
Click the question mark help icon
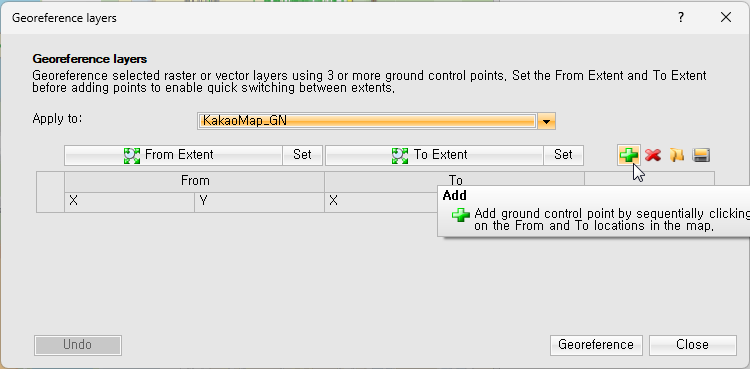pos(681,18)
